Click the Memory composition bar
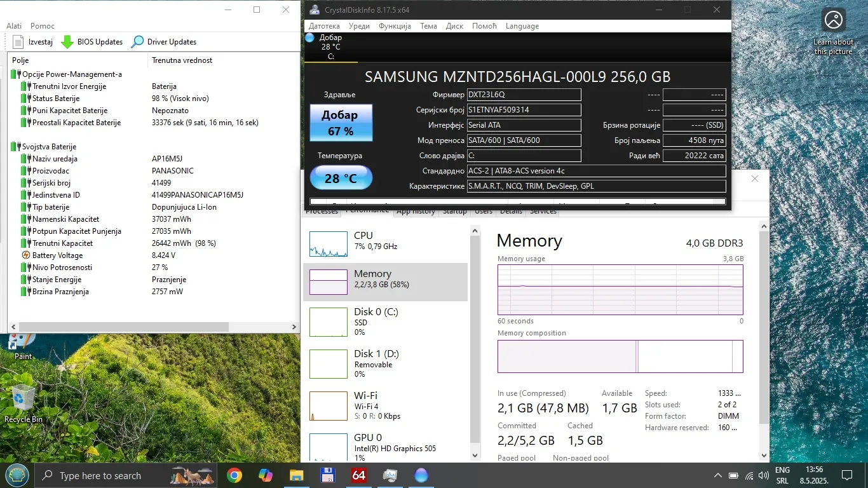868x488 pixels. pyautogui.click(x=620, y=356)
